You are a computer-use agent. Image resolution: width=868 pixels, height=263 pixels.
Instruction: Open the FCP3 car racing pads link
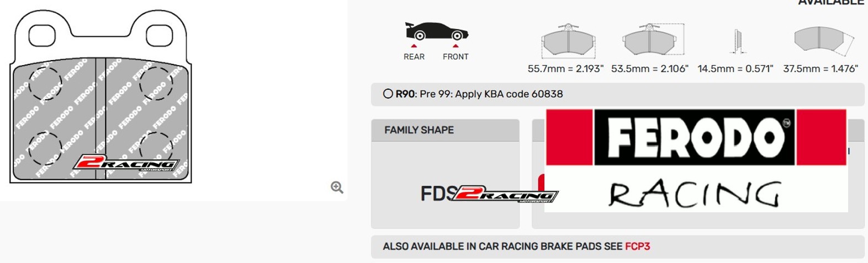point(637,246)
